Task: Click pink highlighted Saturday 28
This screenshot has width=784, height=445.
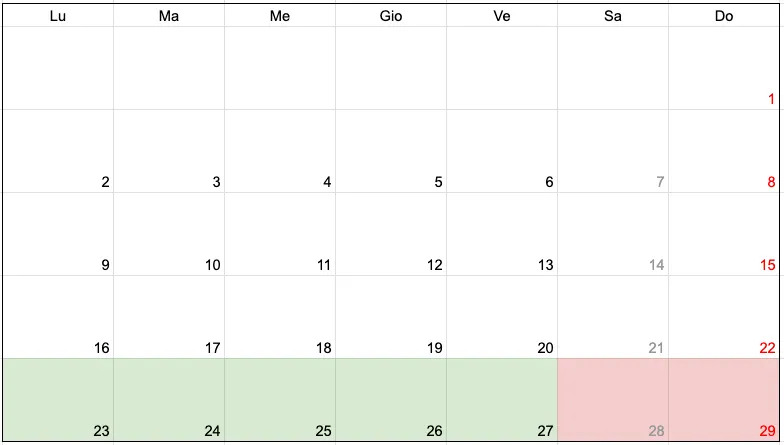Action: coord(613,400)
